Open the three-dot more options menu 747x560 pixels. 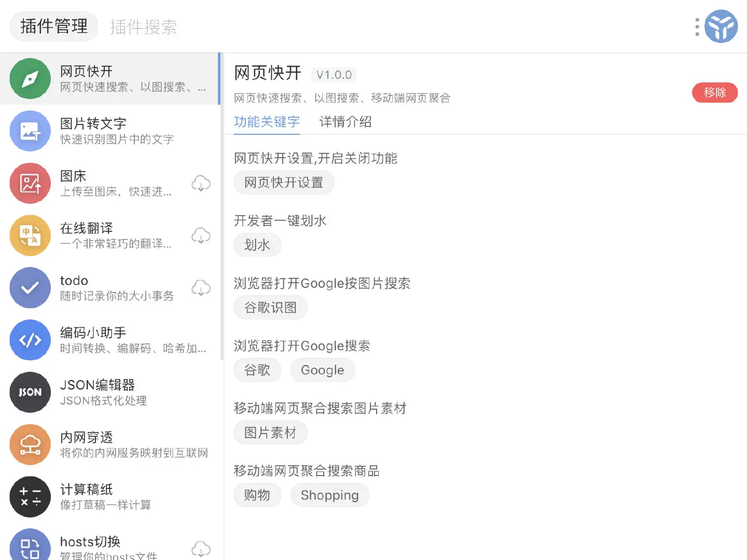tap(697, 27)
